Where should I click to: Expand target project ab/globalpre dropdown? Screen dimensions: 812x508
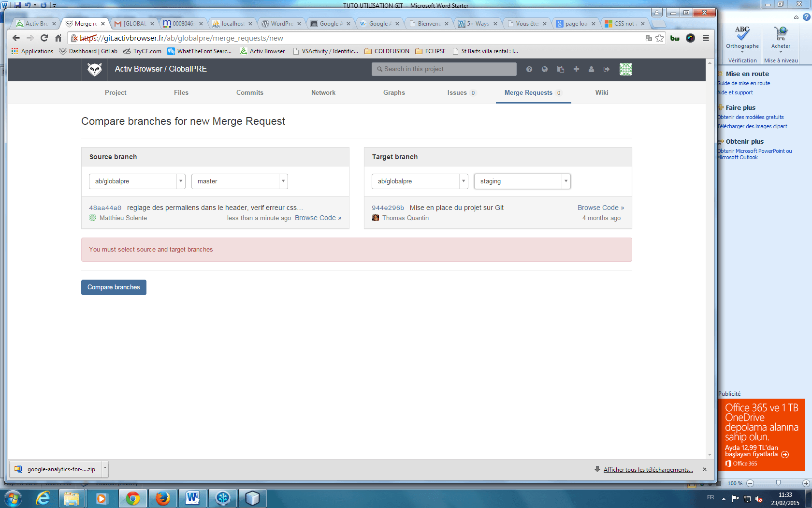(420, 181)
